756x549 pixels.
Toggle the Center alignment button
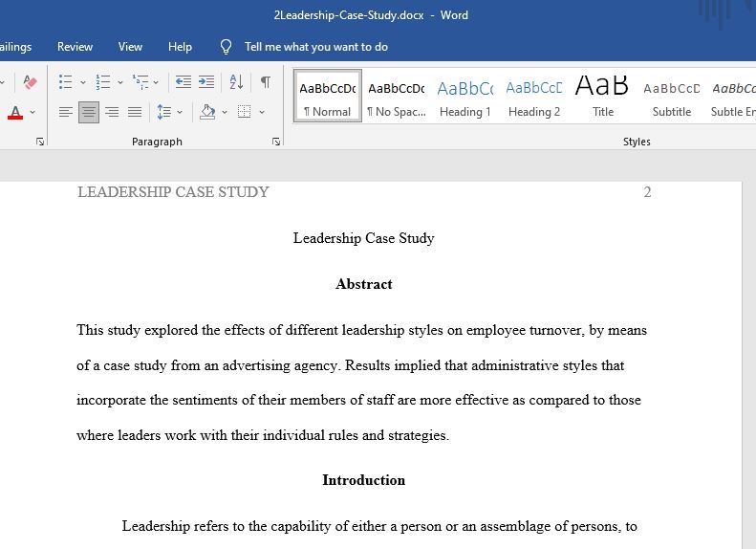click(89, 113)
